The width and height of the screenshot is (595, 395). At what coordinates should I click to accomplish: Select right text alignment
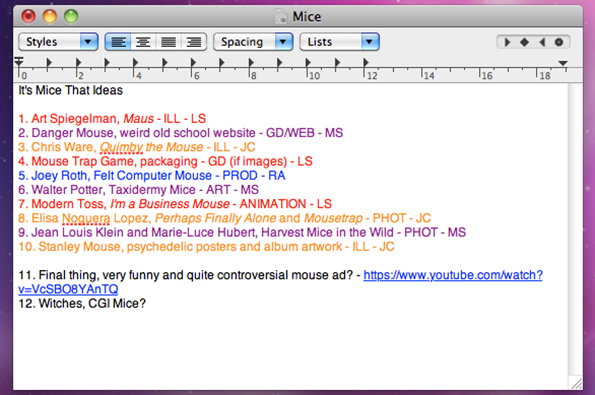click(x=194, y=42)
